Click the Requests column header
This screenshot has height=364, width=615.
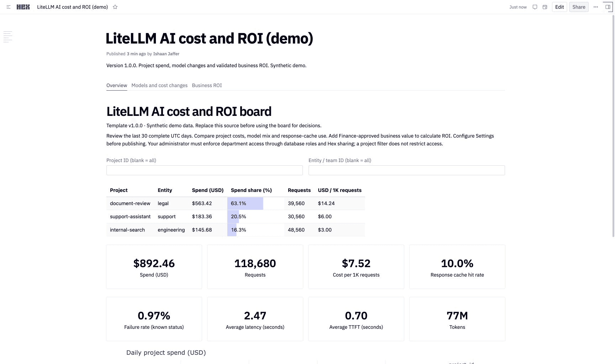click(299, 190)
